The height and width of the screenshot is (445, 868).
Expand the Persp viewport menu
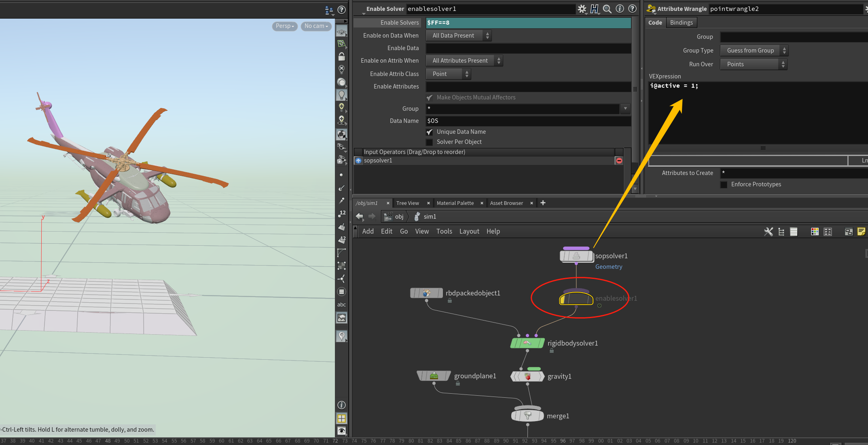click(285, 26)
